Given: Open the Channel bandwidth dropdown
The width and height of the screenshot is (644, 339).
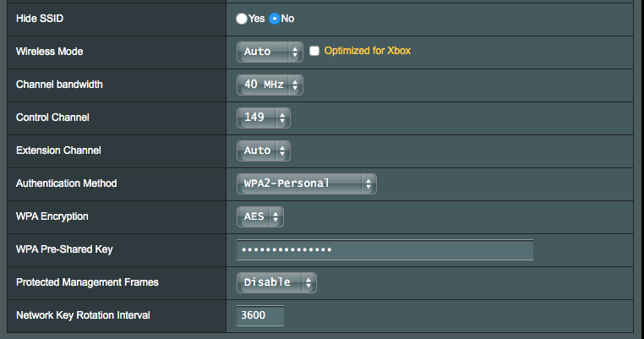Looking at the screenshot, I should click(269, 85).
